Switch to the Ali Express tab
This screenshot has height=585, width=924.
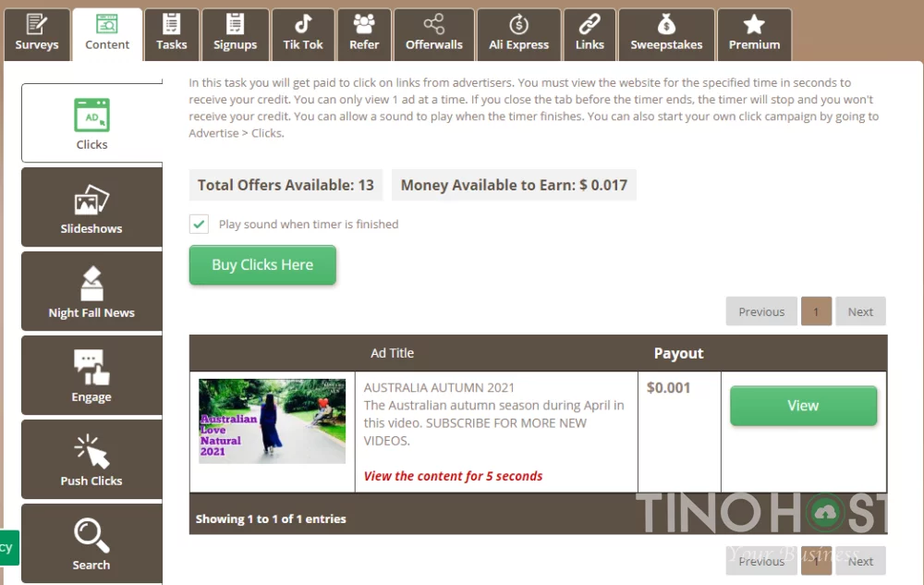coord(518,34)
